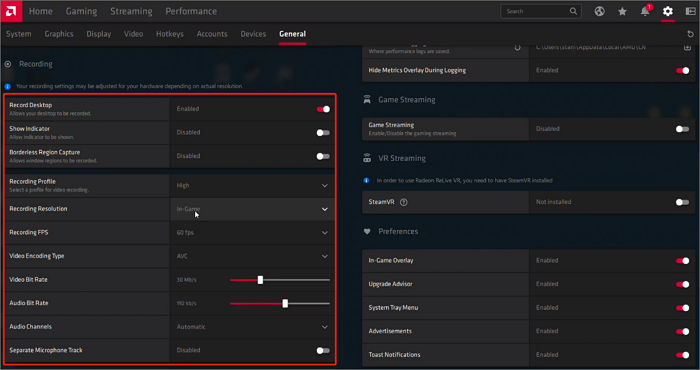700x370 pixels.
Task: Click the 192 kb/s audio value
Action: tap(187, 303)
